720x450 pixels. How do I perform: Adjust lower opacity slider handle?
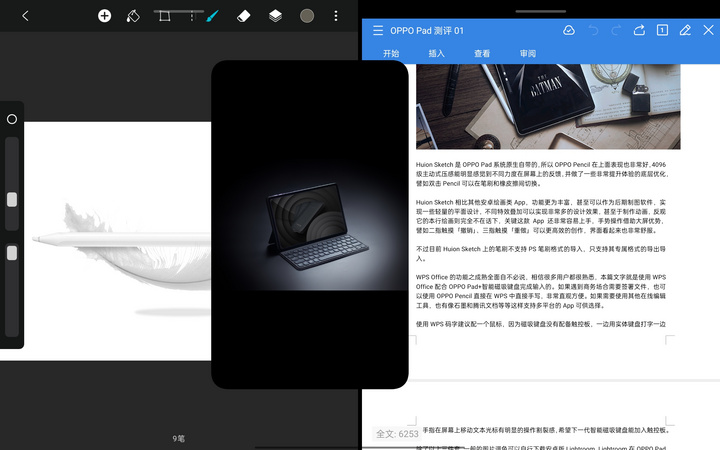(x=12, y=253)
